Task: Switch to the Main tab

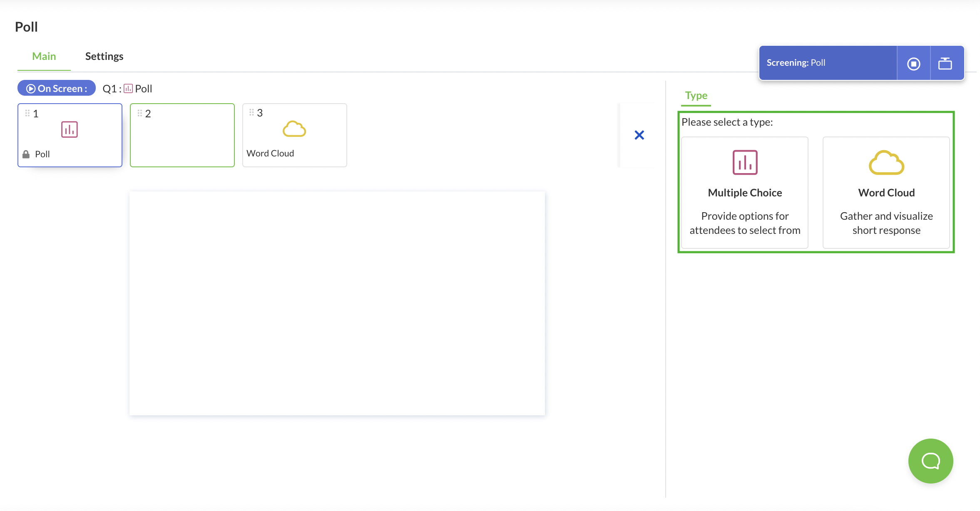Action: pyautogui.click(x=44, y=56)
